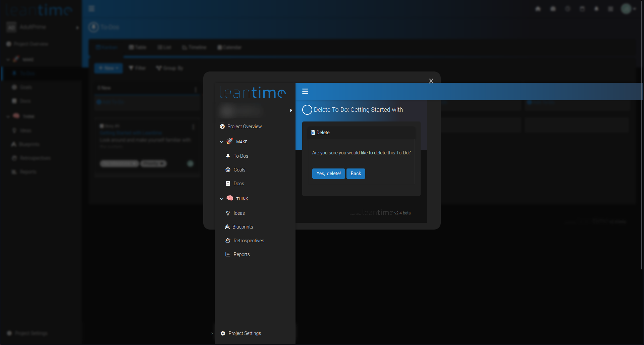Select Ideas under the THINK section
The image size is (644, 345).
(238, 213)
